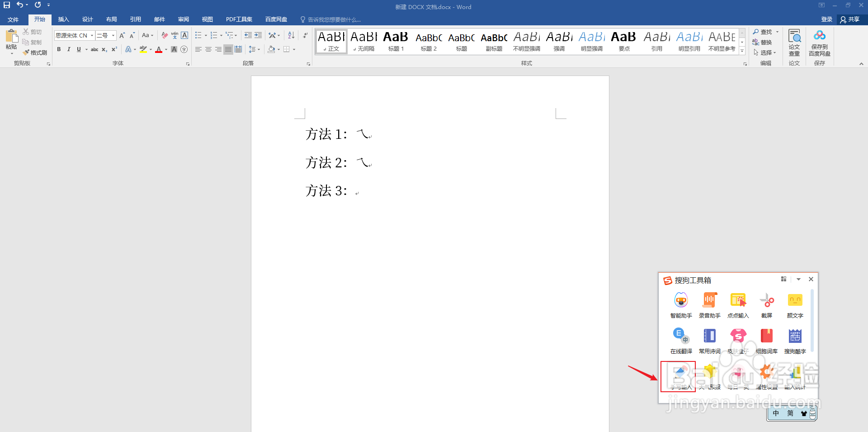
Task: Open 在线翻译 online translation
Action: (x=681, y=341)
